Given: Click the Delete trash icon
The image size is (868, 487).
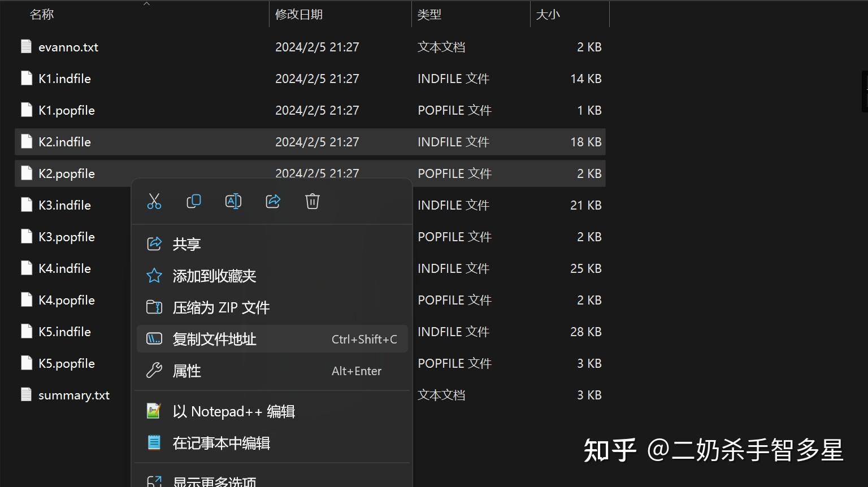Looking at the screenshot, I should [313, 201].
